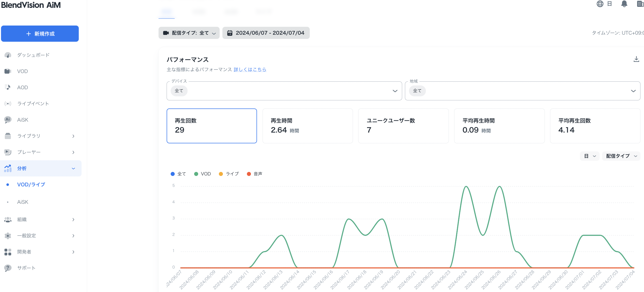
Task: Toggle the 音声 legend series
Action: click(x=254, y=174)
